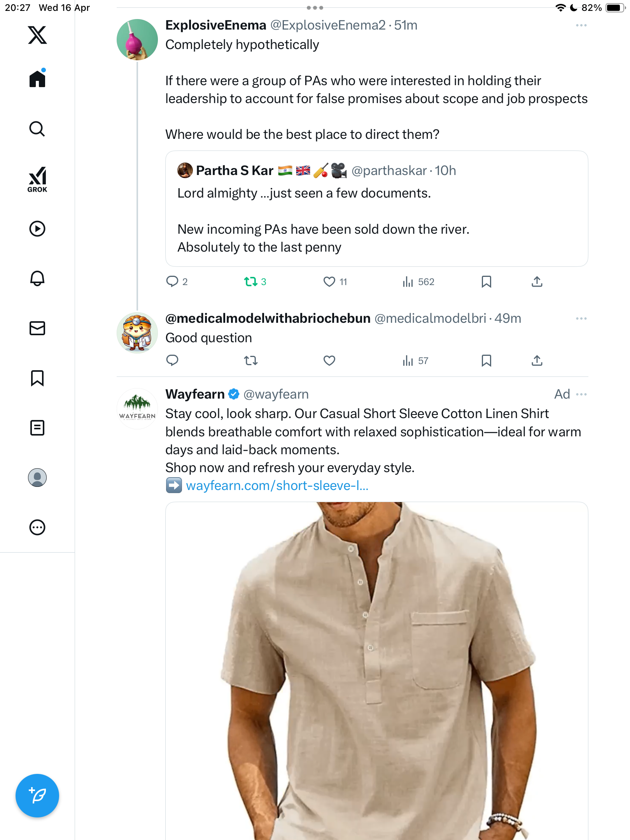Open sidebar More menu circle icon

pyautogui.click(x=37, y=527)
